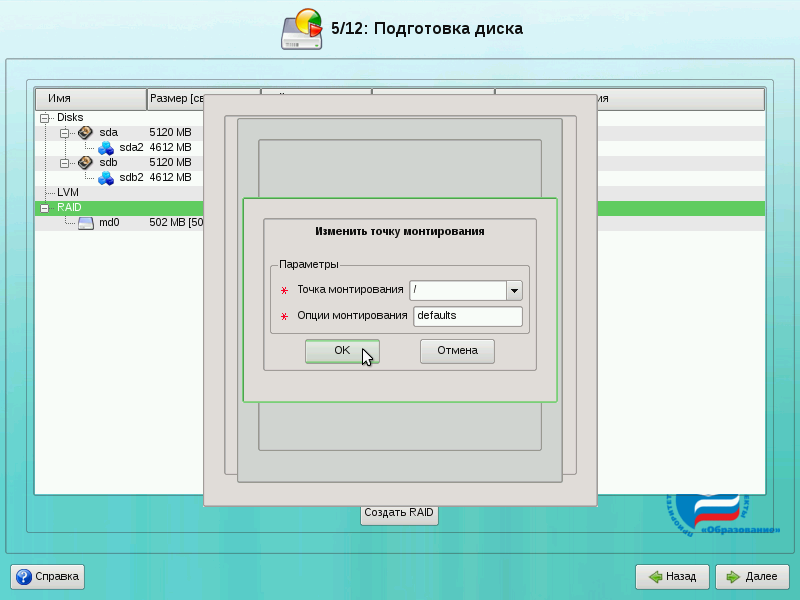This screenshot has width=800, height=600.
Task: Click into the Опции монтирования field
Action: click(x=467, y=316)
